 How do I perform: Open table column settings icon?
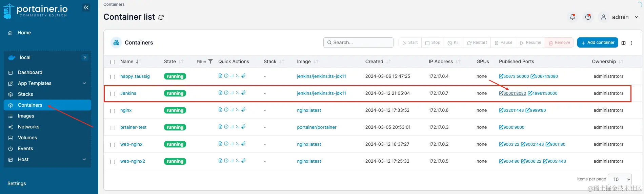tap(623, 43)
